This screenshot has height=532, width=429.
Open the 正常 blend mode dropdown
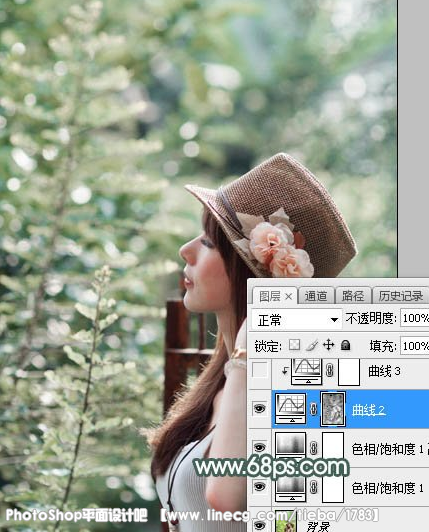coord(297,319)
